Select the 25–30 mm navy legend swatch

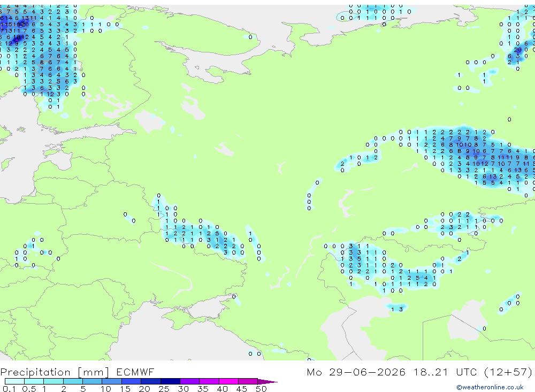click(x=170, y=381)
